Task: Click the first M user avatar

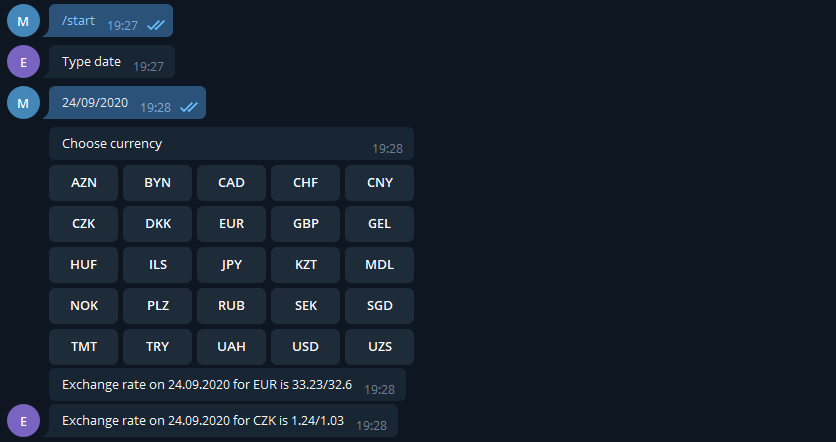Action: [23, 21]
